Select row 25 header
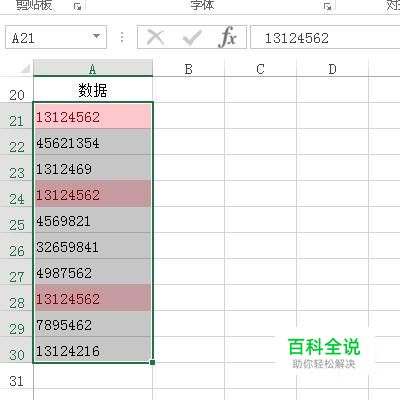 click(16, 220)
